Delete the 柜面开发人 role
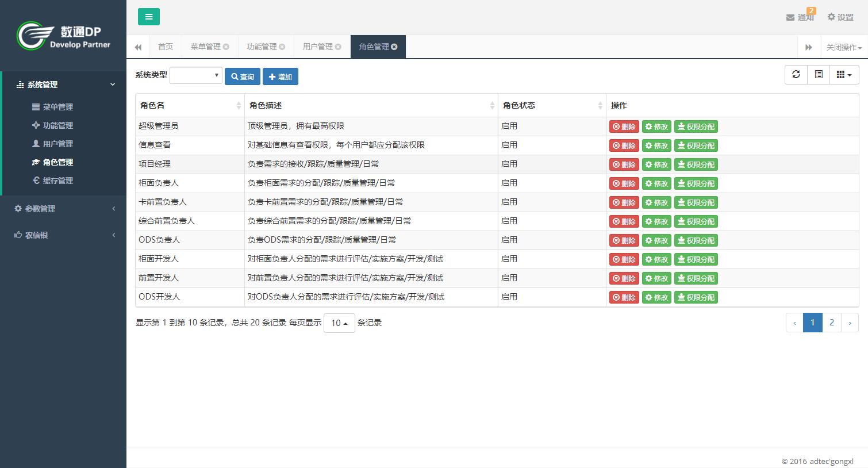Screen dimensions: 868x468 point(624,259)
